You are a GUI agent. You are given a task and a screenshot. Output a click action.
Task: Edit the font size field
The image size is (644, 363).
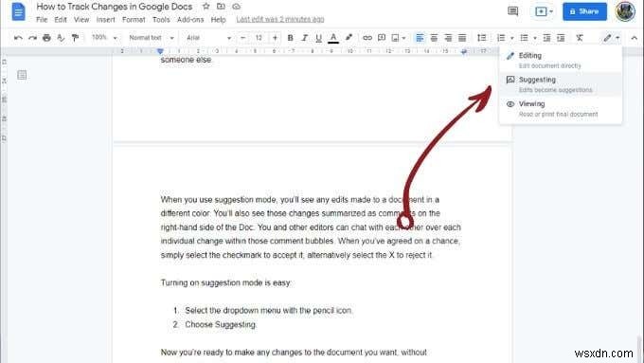click(259, 38)
